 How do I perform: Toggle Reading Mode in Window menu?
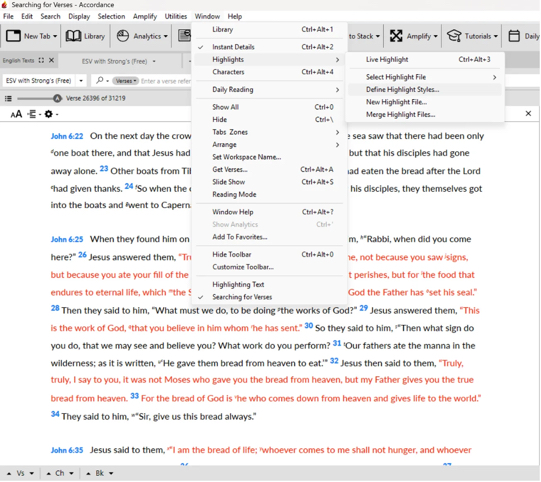269,195
